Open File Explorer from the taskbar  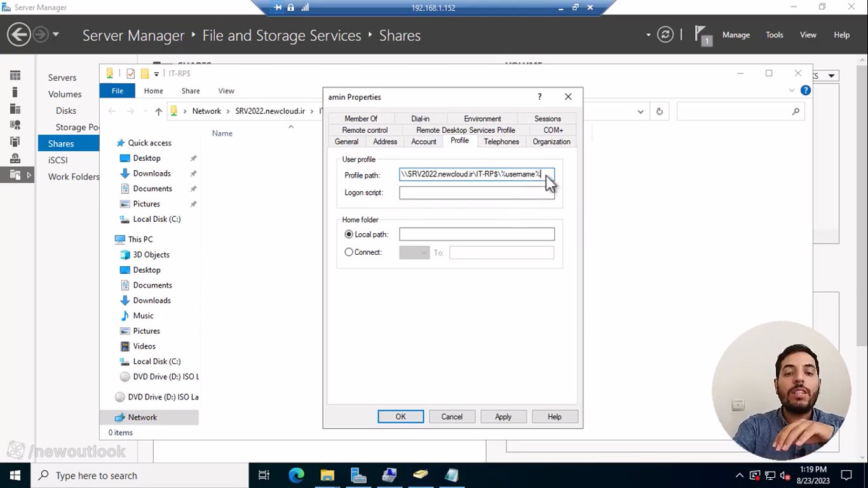(327, 475)
